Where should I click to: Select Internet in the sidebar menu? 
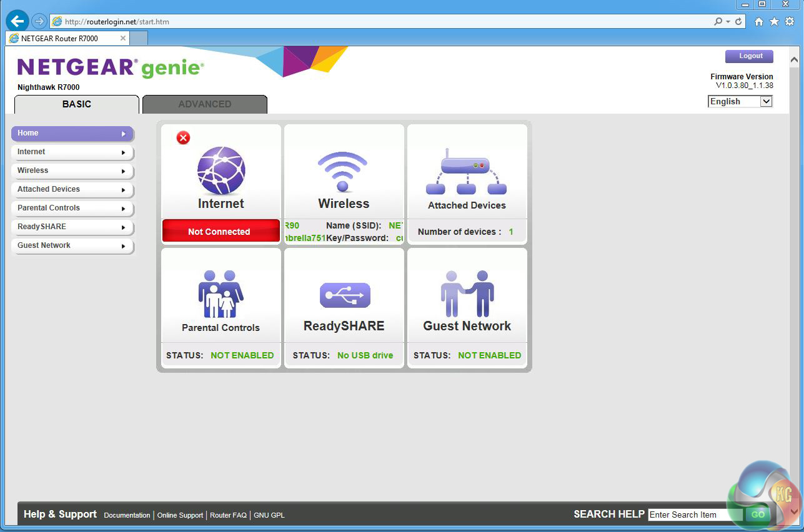tap(72, 152)
